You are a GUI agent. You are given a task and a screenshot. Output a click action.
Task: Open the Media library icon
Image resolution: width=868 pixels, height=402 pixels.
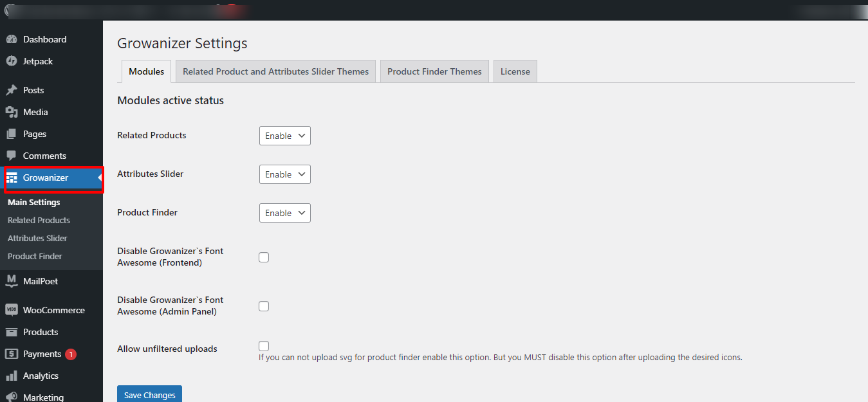[x=13, y=111]
